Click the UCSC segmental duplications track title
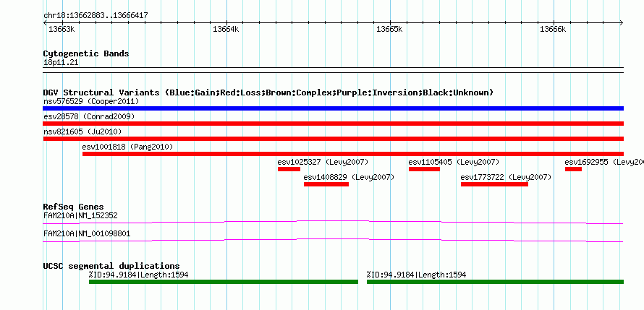The height and width of the screenshot is (310, 644). coord(111,266)
